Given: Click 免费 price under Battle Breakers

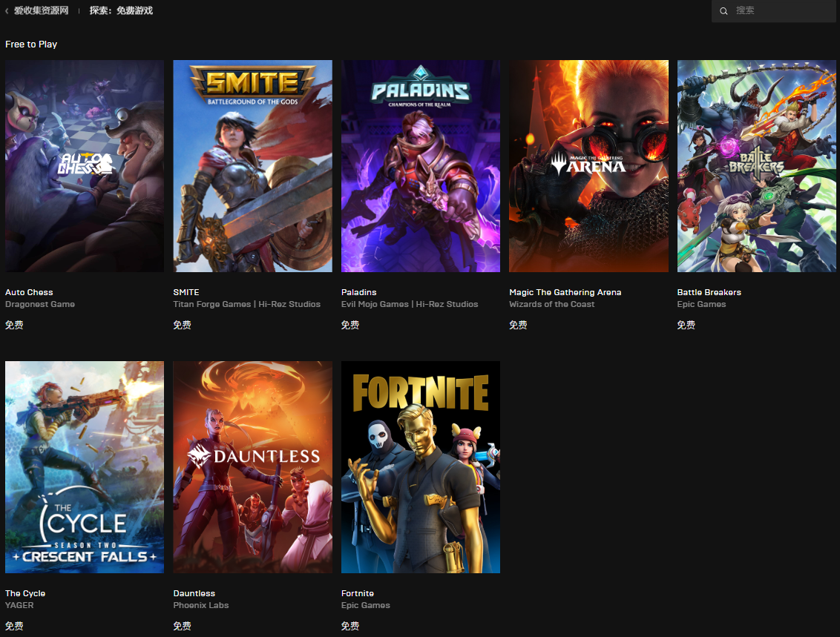Looking at the screenshot, I should point(686,325).
